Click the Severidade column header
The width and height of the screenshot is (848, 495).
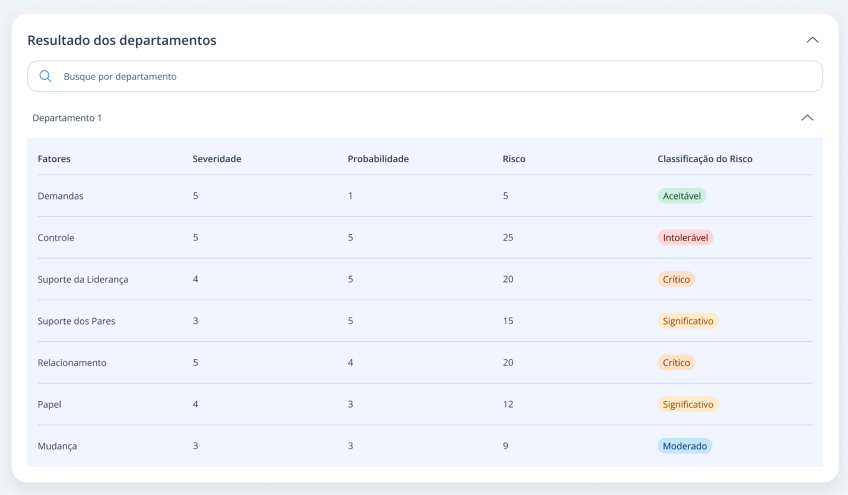coord(217,159)
